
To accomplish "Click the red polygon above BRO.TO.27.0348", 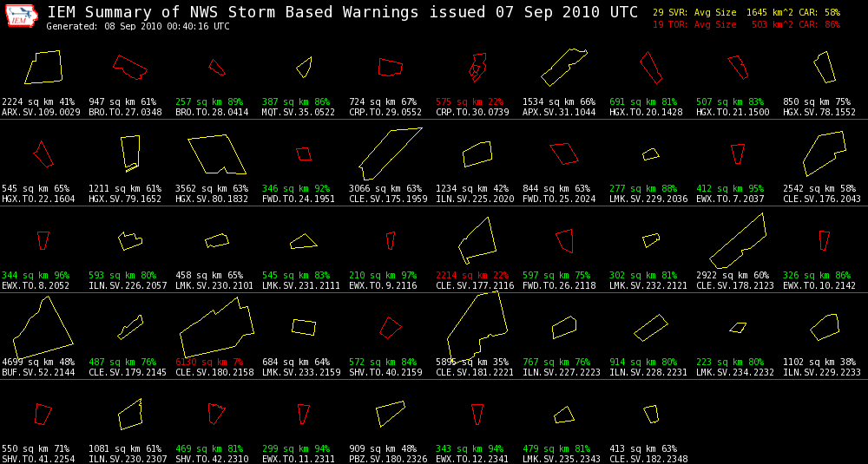I will pos(130,67).
